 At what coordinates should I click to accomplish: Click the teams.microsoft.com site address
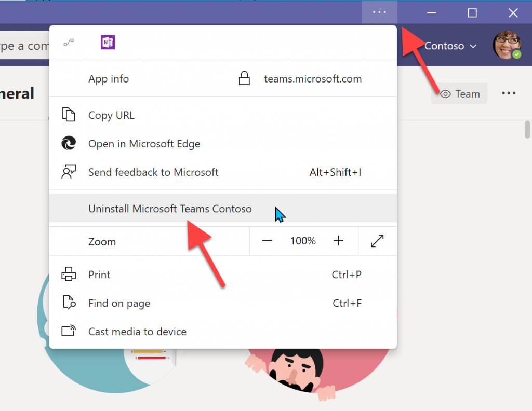tap(313, 78)
